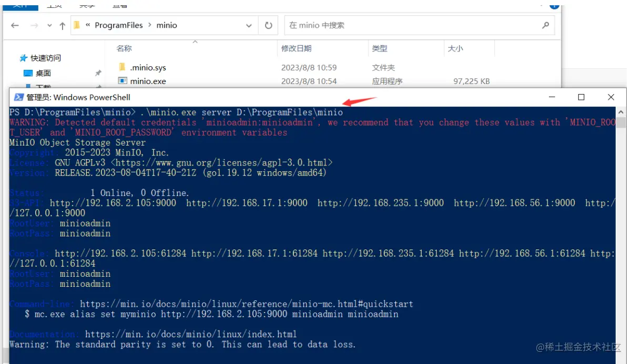Click the pin icon beside 桌面
Viewport: 632px width, 364px height.
(98, 74)
